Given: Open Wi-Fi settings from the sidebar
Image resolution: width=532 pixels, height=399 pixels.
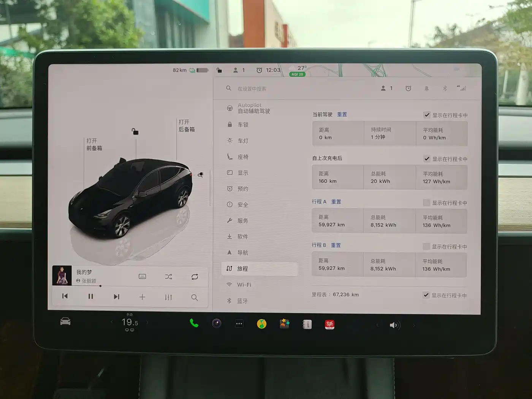Looking at the screenshot, I should pos(244,285).
